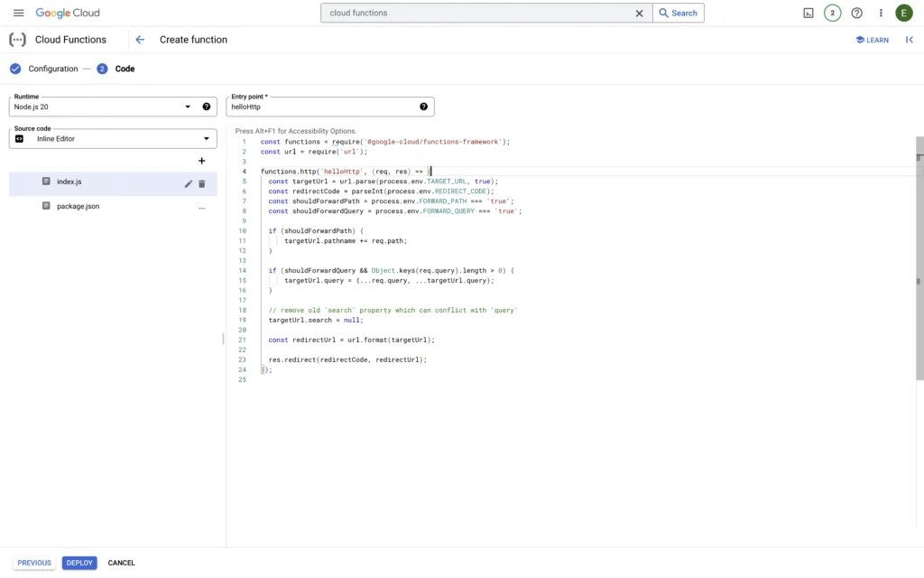Open notifications badge showing 2
Screen dimensions: 924x578
832,13
